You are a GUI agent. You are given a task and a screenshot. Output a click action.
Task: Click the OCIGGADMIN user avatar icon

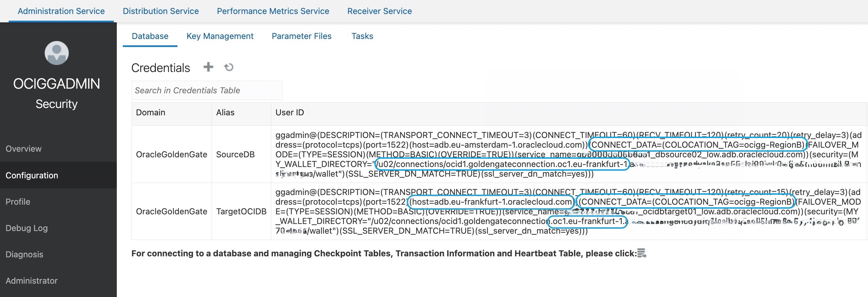(x=57, y=53)
